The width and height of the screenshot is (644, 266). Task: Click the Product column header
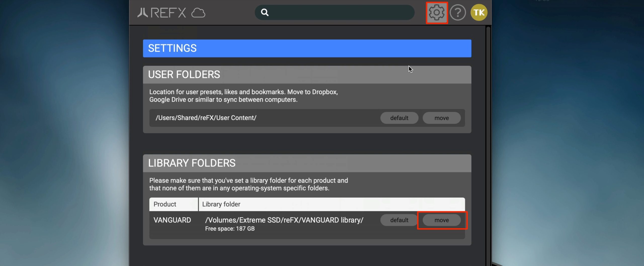(174, 204)
